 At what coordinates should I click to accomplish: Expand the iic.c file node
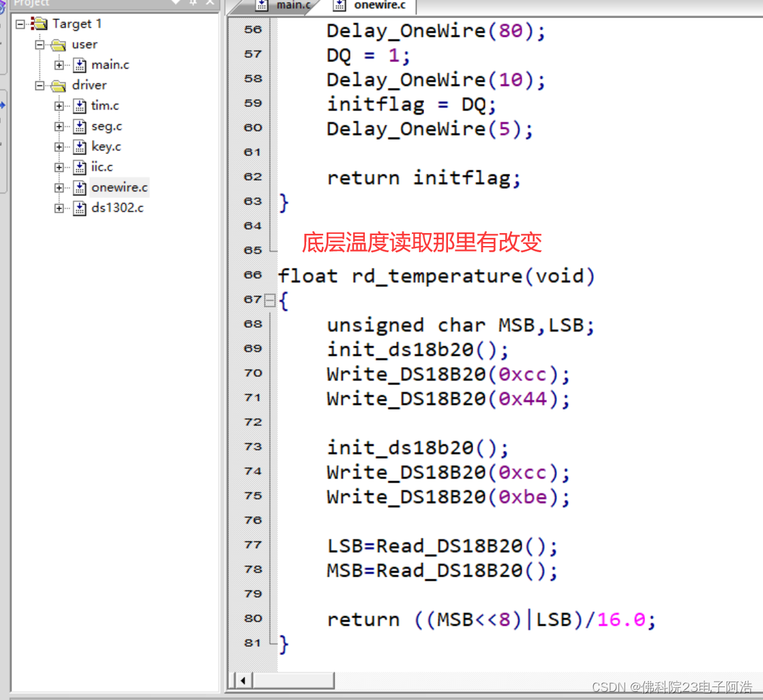(59, 168)
